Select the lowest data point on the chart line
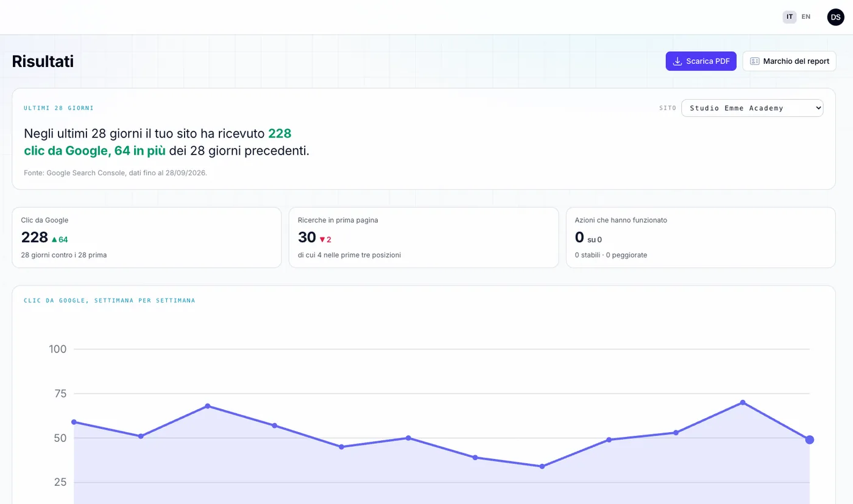 click(542, 466)
